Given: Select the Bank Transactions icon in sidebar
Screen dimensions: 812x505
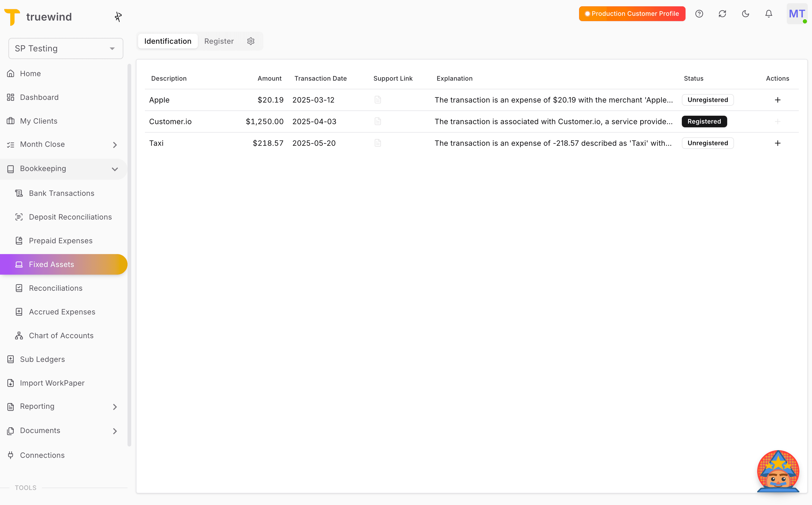Looking at the screenshot, I should tap(19, 193).
